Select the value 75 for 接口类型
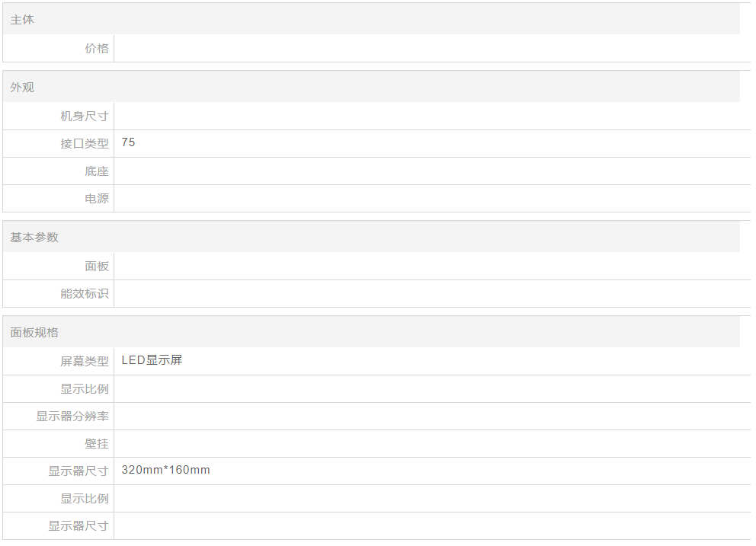Image resolution: width=756 pixels, height=546 pixels. coord(128,142)
